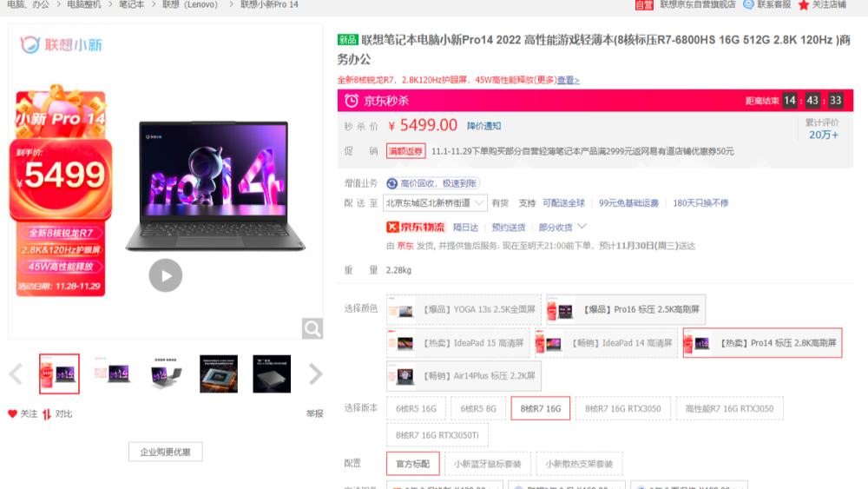
Task: Select third thumbnail showing open laptop
Action: (166, 373)
